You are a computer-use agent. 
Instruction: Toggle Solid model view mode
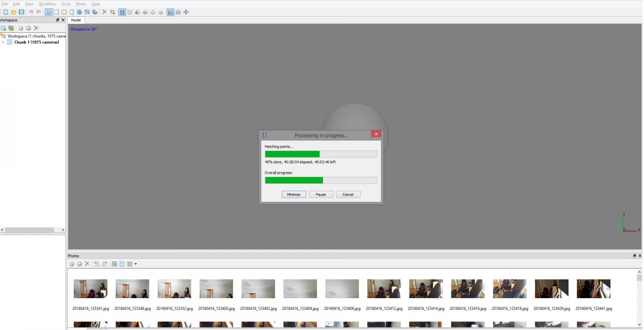click(145, 12)
